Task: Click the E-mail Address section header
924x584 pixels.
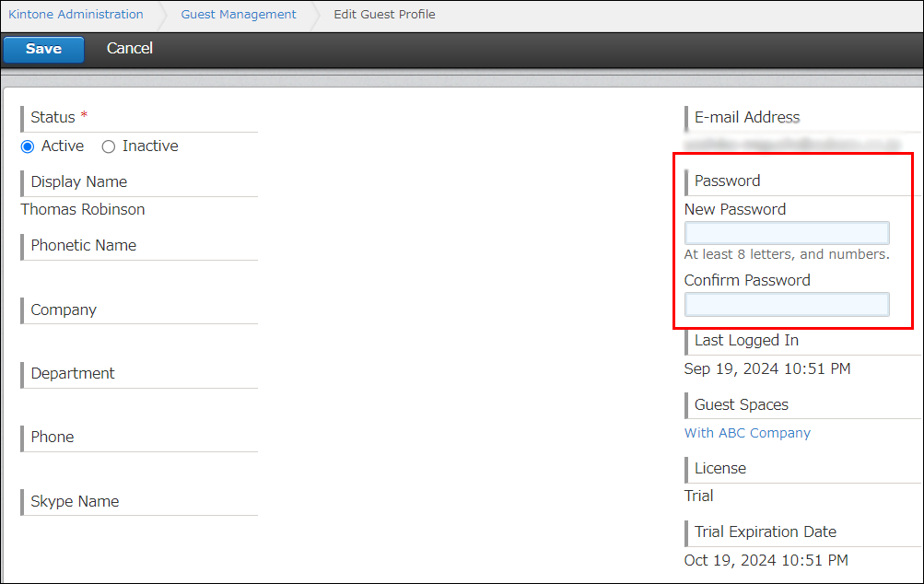Action: pyautogui.click(x=746, y=117)
